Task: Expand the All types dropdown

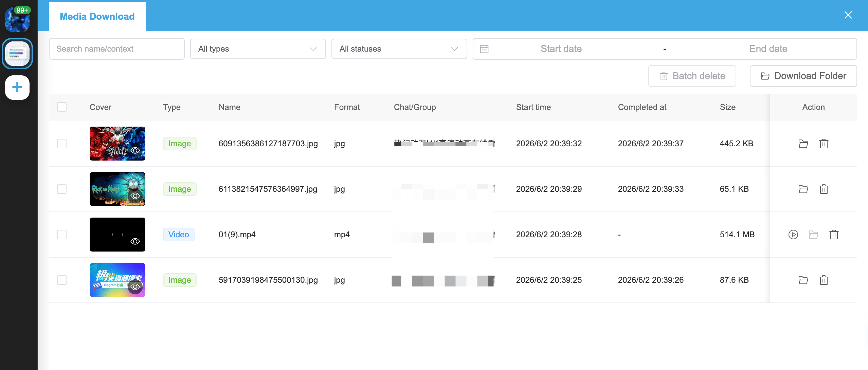Action: (258, 49)
